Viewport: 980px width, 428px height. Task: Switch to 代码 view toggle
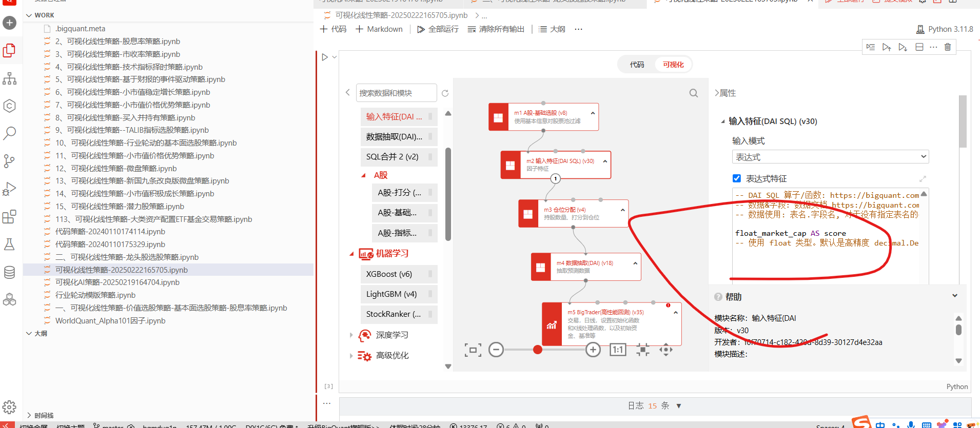[637, 65]
